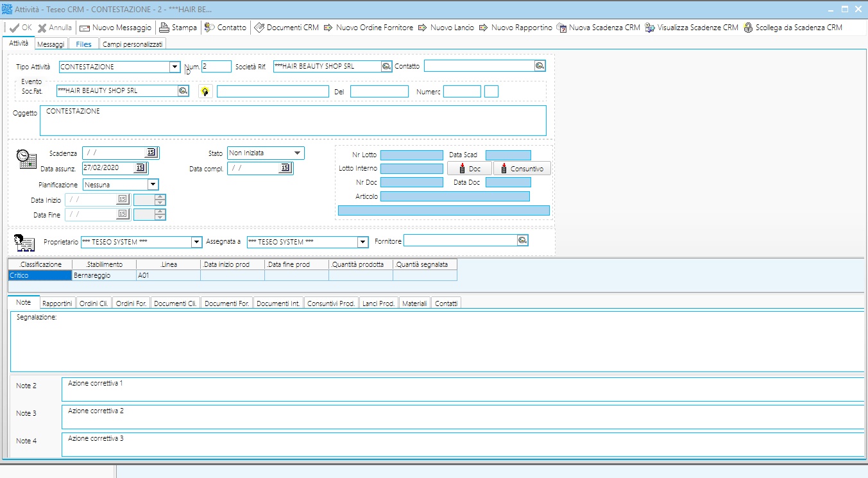Open the Contatto toolbar item
This screenshot has width=868, height=478.
pyautogui.click(x=225, y=28)
